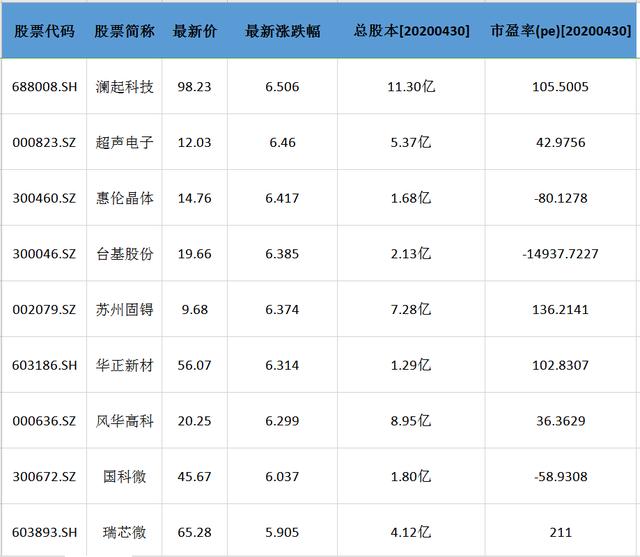Viewport: 640px width, 557px height.
Task: Select the 澜起科技 name cell
Action: [124, 87]
